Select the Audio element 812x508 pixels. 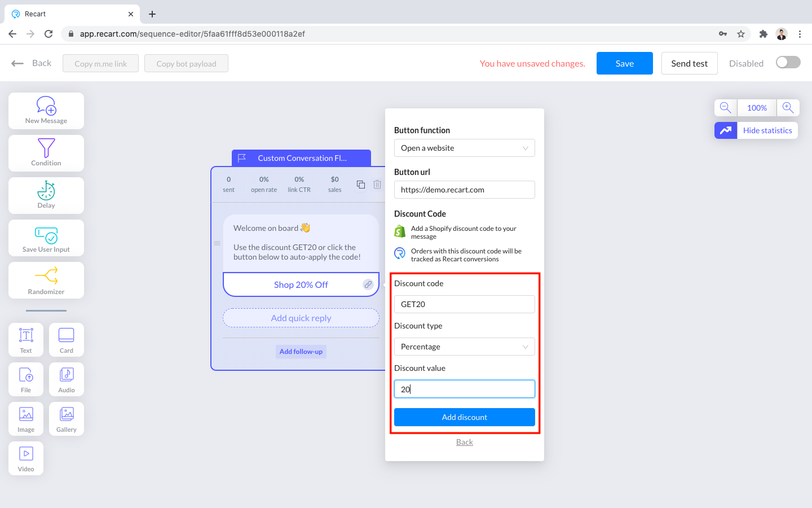pos(67,379)
